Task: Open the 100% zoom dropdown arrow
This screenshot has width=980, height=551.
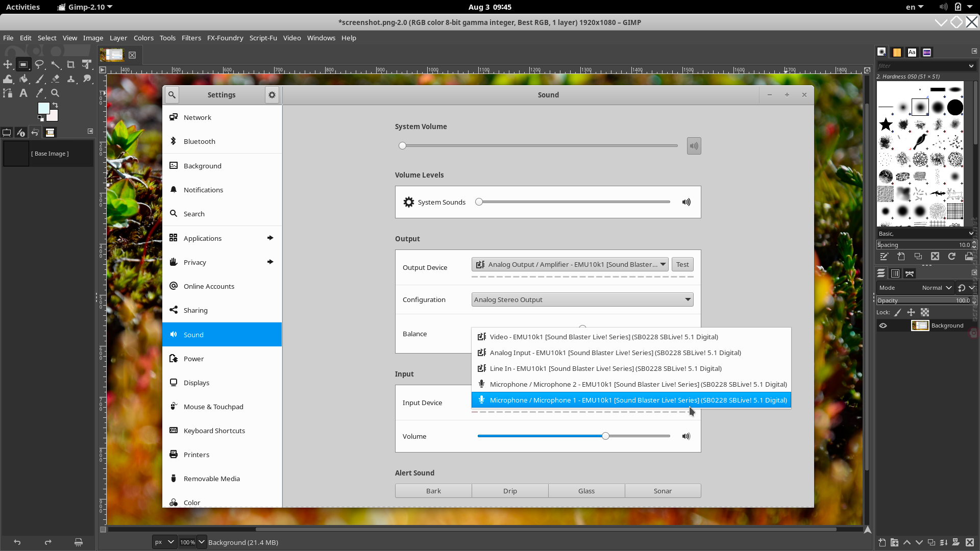Action: pyautogui.click(x=202, y=542)
